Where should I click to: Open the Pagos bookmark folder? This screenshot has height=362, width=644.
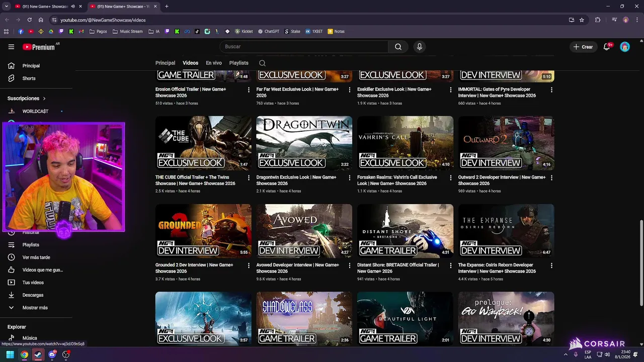(98, 31)
